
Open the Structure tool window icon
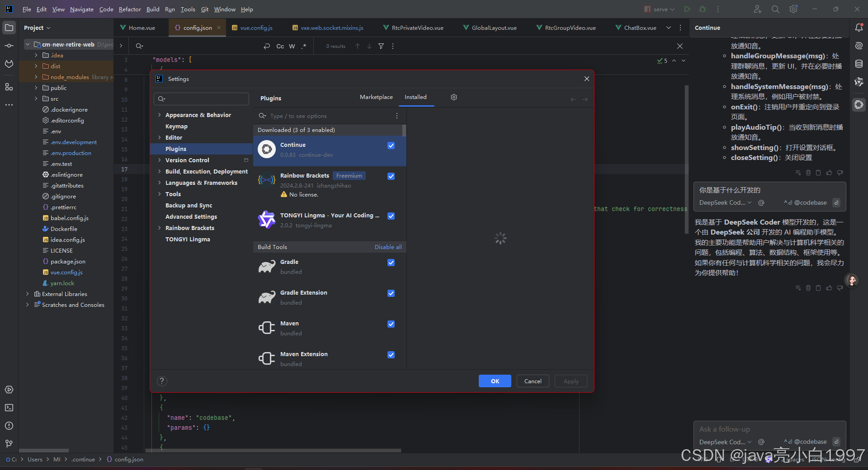(x=9, y=87)
